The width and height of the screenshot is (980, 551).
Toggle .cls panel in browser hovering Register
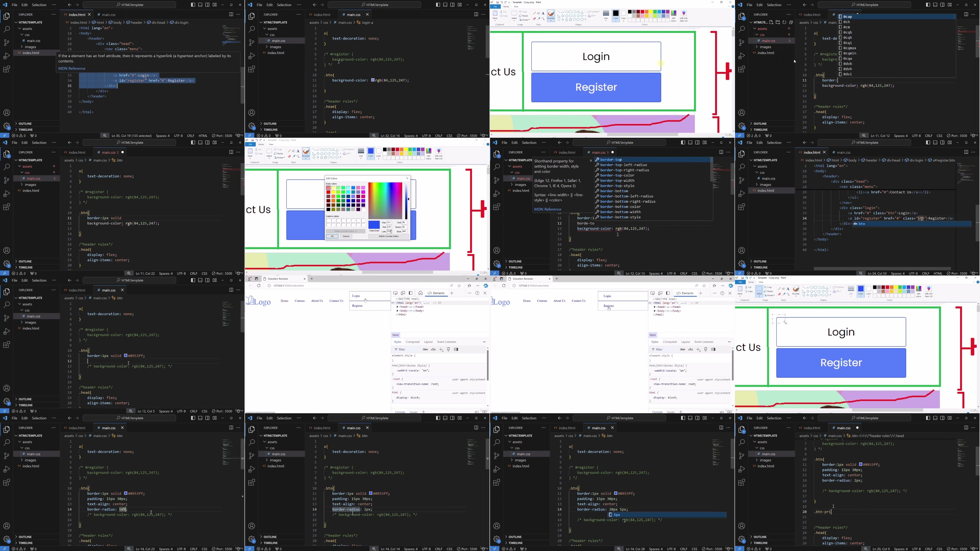[690, 350]
